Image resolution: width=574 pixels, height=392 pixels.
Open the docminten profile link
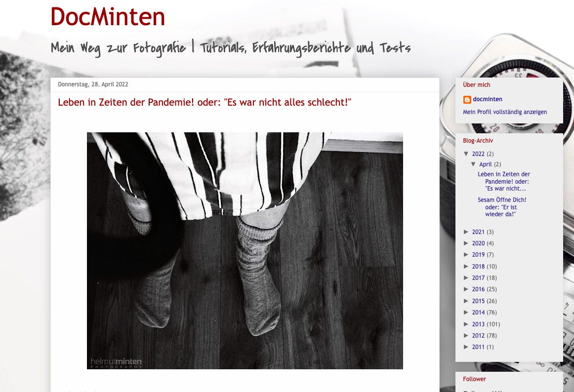[x=487, y=99]
